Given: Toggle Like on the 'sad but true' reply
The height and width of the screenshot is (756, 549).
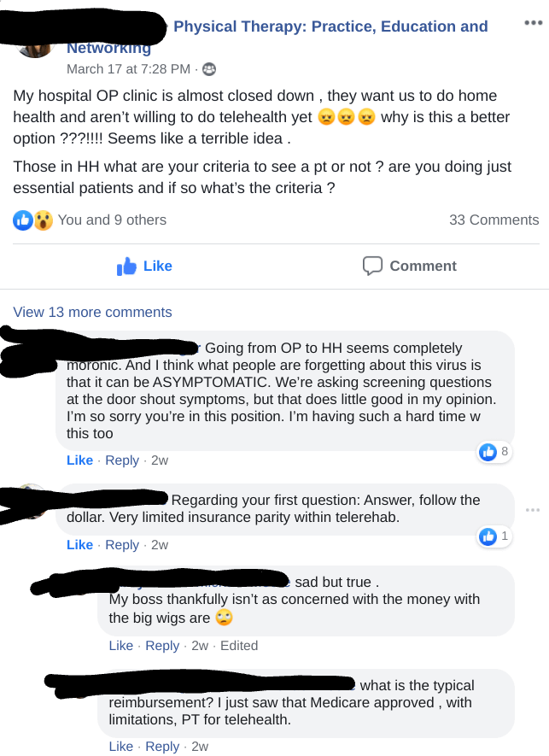Looking at the screenshot, I should coord(121,646).
